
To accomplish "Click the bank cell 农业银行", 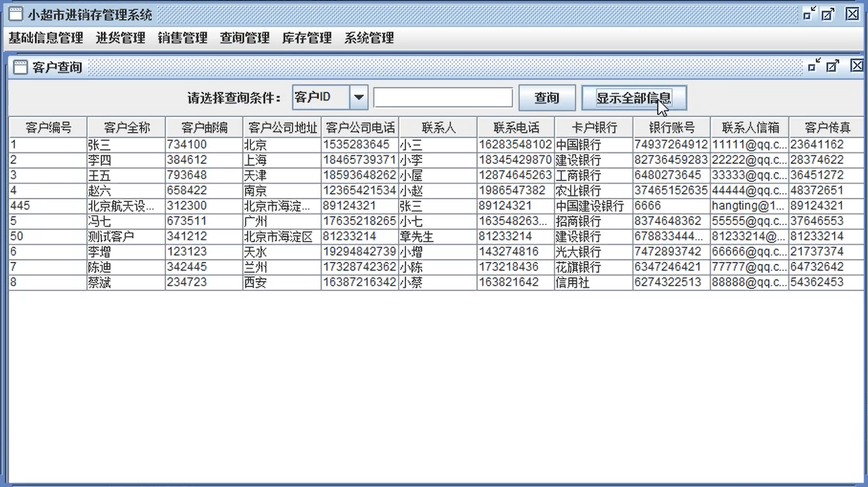I will tap(593, 190).
